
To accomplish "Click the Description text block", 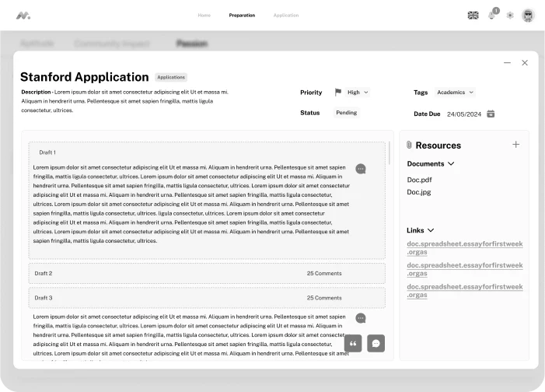I will (125, 101).
